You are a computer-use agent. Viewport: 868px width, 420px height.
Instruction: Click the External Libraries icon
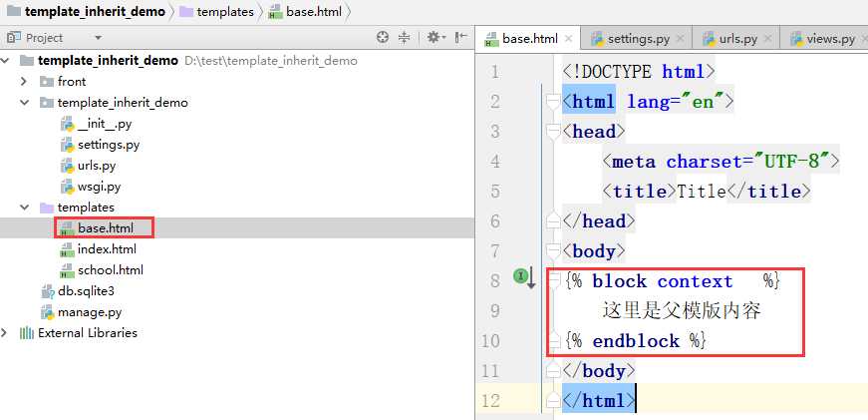[x=27, y=333]
